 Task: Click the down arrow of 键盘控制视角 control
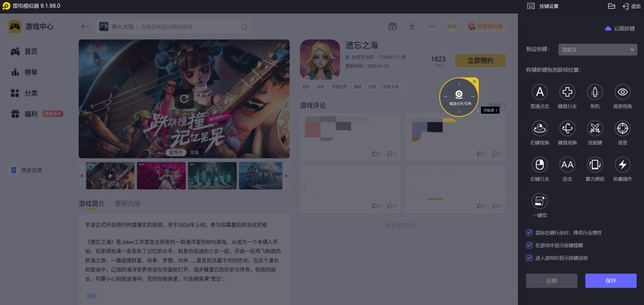(x=459, y=111)
